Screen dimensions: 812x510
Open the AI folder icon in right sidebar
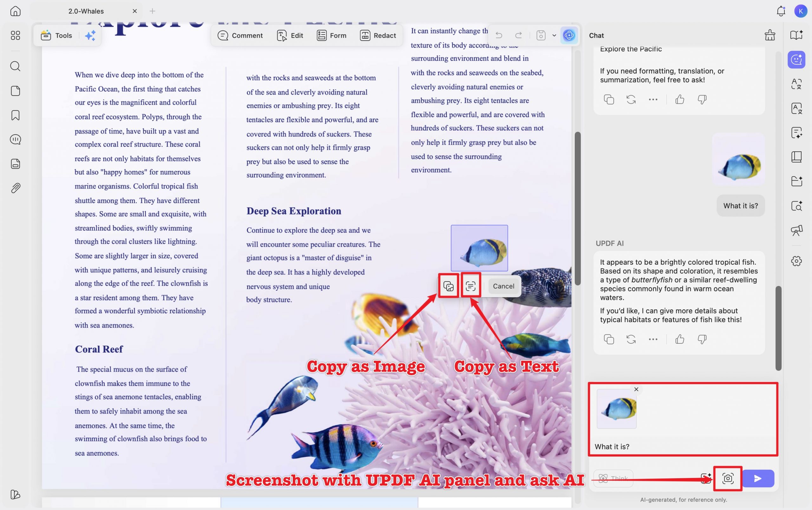pos(796,181)
